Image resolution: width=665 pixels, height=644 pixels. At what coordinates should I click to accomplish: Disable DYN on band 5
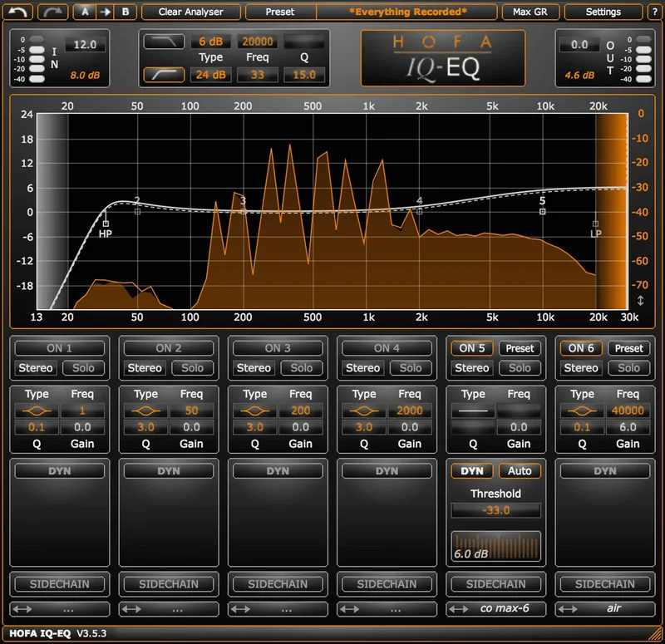tap(472, 471)
